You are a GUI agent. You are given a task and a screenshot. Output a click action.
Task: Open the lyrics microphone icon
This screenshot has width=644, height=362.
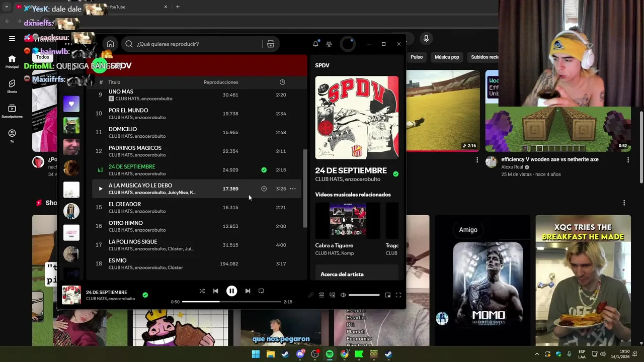coord(311,295)
